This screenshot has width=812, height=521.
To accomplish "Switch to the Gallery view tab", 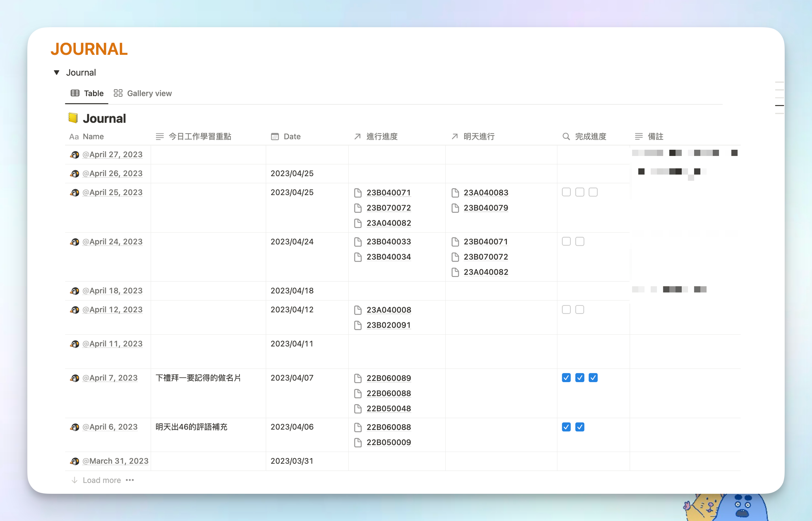I will pos(143,93).
